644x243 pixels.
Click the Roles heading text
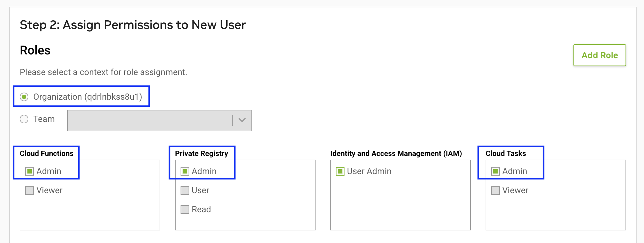[x=35, y=50]
